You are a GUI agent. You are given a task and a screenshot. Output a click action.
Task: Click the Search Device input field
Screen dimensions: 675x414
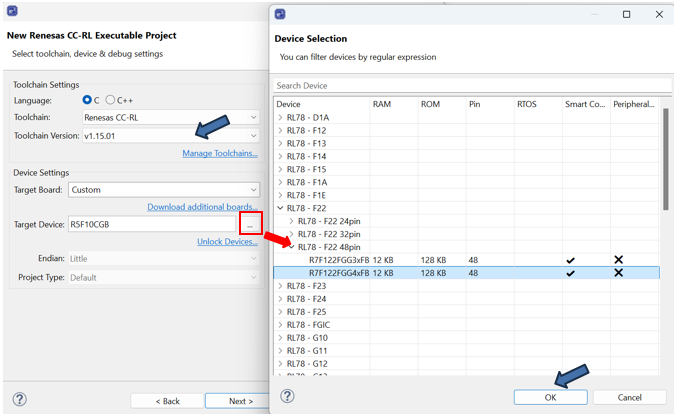470,86
